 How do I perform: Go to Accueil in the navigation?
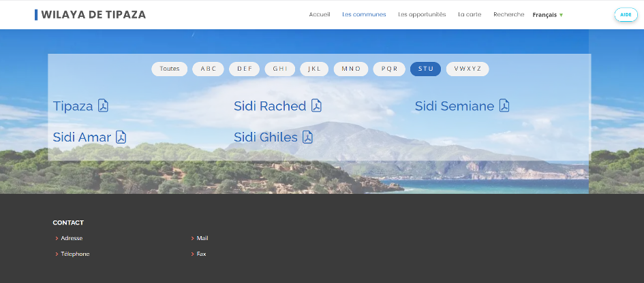320,14
